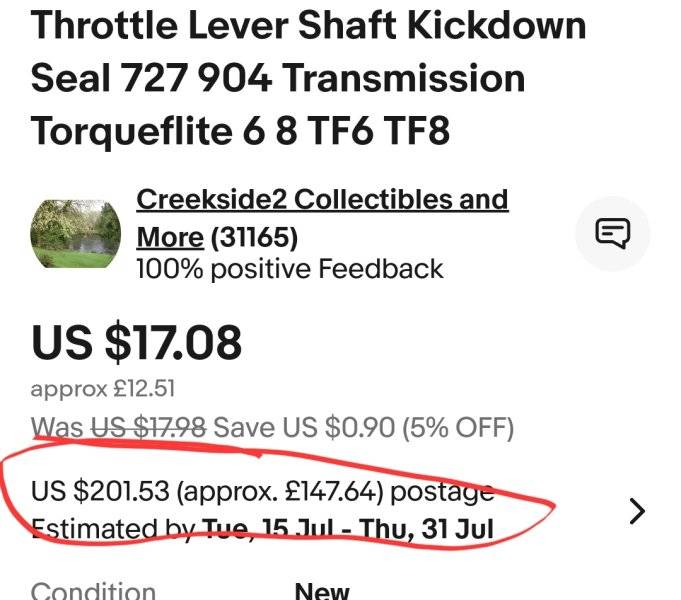The width and height of the screenshot is (681, 600).
Task: Click the approx £12.51 converted price
Action: click(95, 388)
